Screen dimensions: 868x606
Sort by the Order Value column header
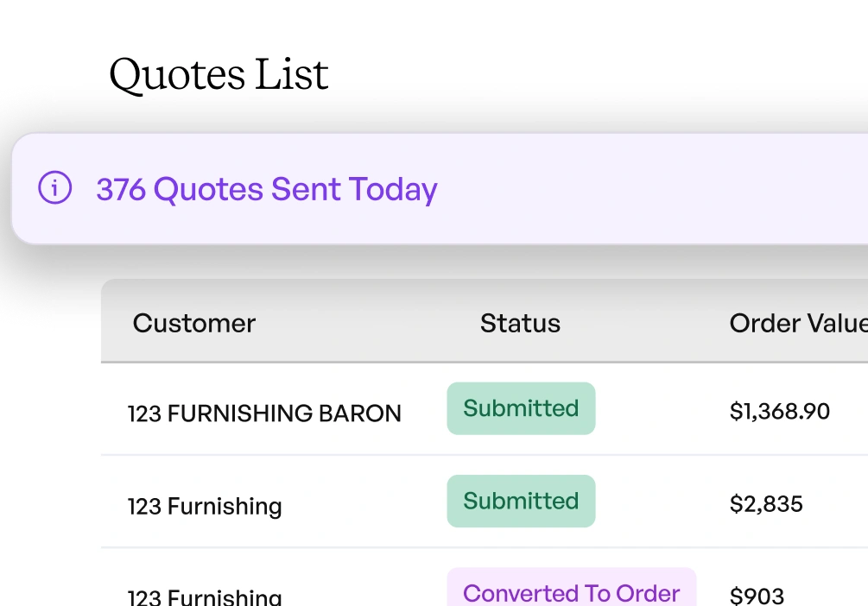point(797,324)
